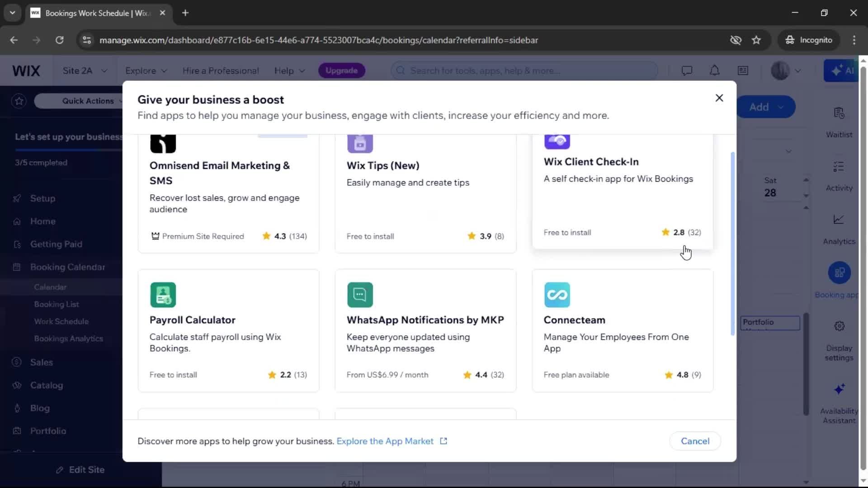
Task: Close the Give your business a boost dialog
Action: click(x=719, y=98)
